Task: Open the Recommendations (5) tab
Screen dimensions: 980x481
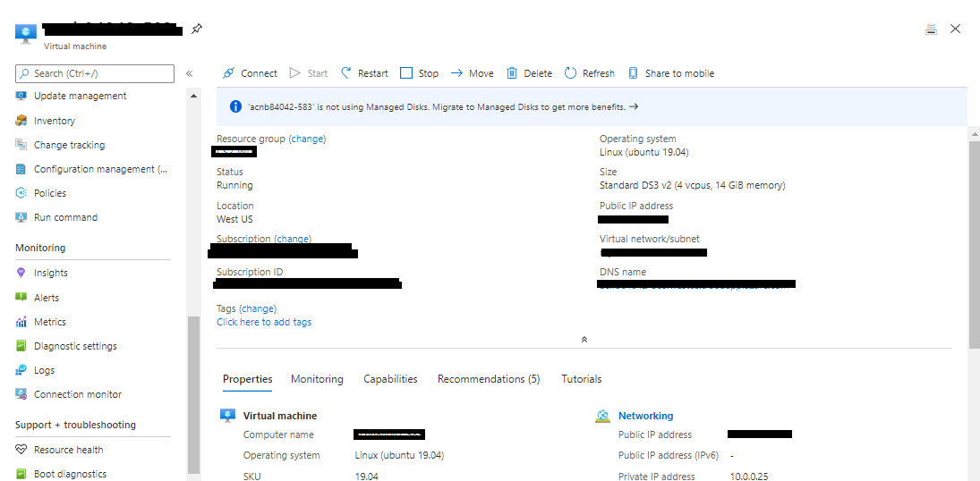Action: [x=489, y=379]
